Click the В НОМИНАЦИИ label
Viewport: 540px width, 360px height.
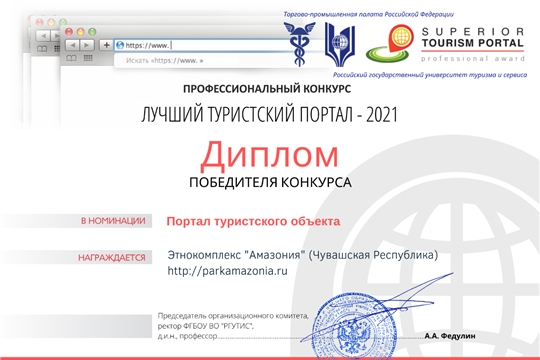(113, 221)
